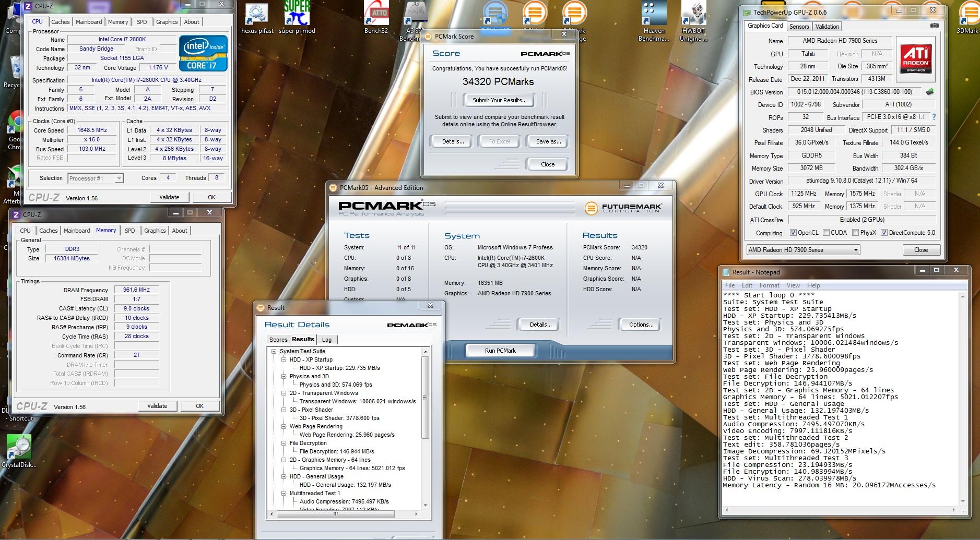This screenshot has height=540, width=980.
Task: Toggle the OpenCL checkbox in GPU-Z
Action: (793, 233)
